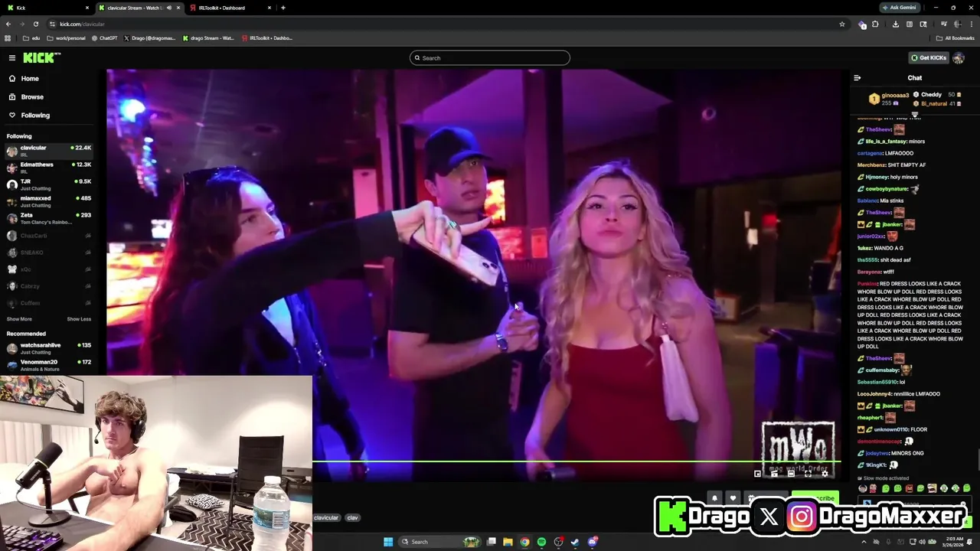The width and height of the screenshot is (980, 551).
Task: Open the Chrome side panel icon
Action: tap(910, 24)
